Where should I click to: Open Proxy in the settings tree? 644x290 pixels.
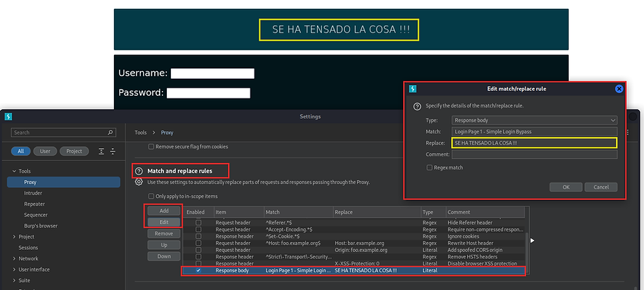tap(64, 183)
